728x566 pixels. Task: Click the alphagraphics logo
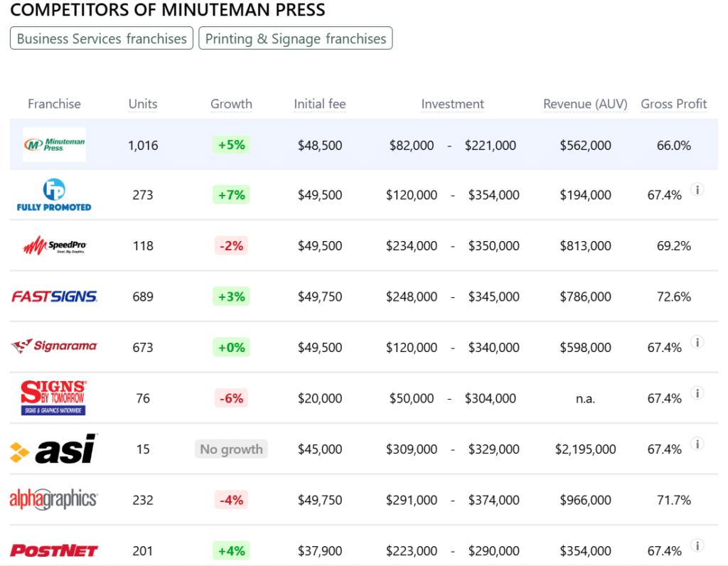[53, 500]
